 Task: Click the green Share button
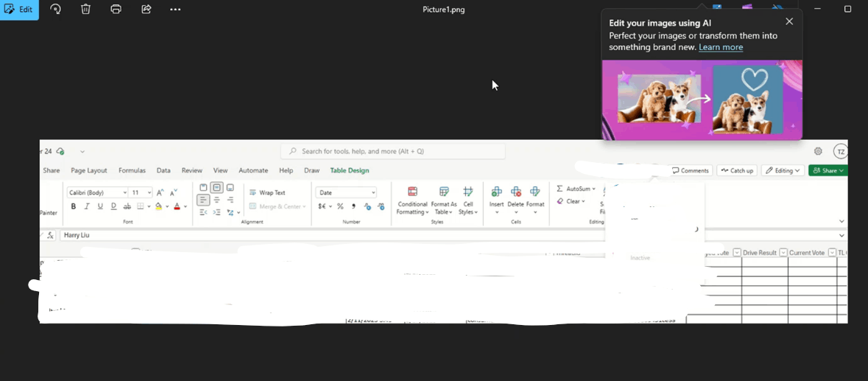828,170
